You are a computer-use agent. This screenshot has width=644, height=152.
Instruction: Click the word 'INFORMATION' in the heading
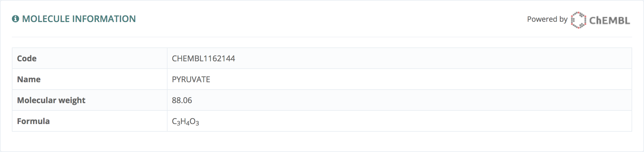coord(104,19)
